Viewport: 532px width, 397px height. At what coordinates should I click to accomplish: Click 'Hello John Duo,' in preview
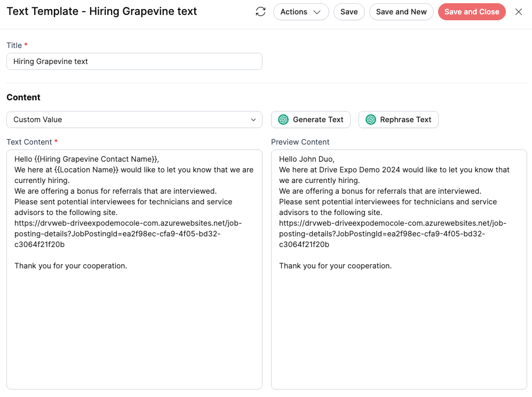pyautogui.click(x=307, y=159)
